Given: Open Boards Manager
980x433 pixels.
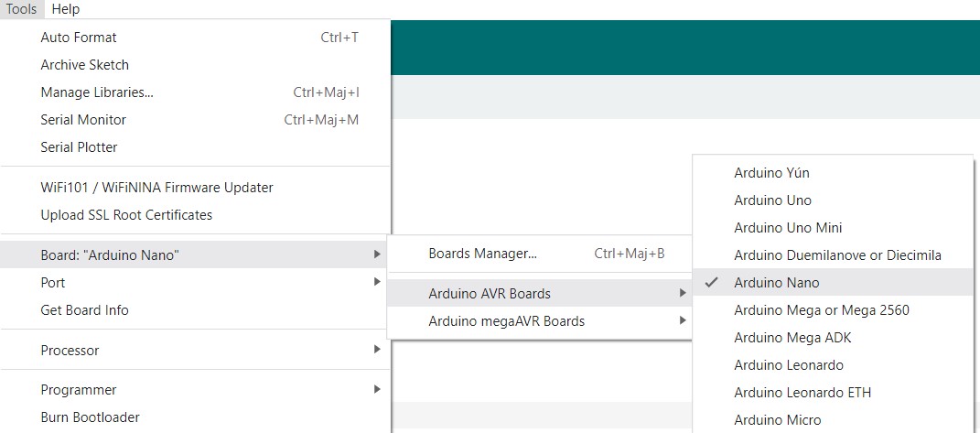Looking at the screenshot, I should click(x=482, y=254).
